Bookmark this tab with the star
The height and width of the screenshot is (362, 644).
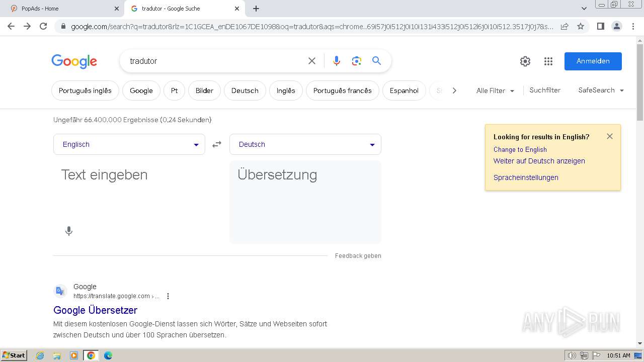581,26
